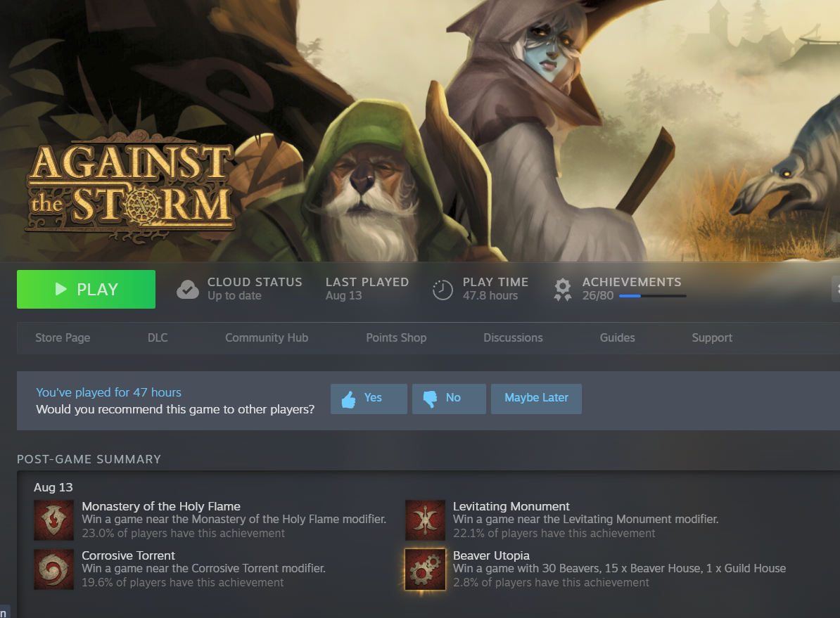The image size is (840, 618).
Task: Dismiss review prompt with Maybe Later
Action: [x=536, y=399]
